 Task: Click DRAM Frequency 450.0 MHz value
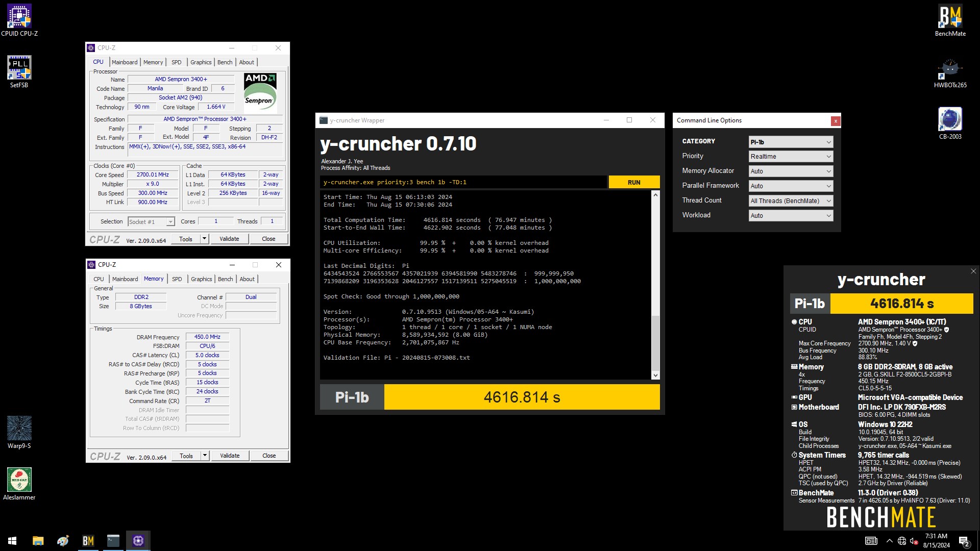[x=207, y=337]
